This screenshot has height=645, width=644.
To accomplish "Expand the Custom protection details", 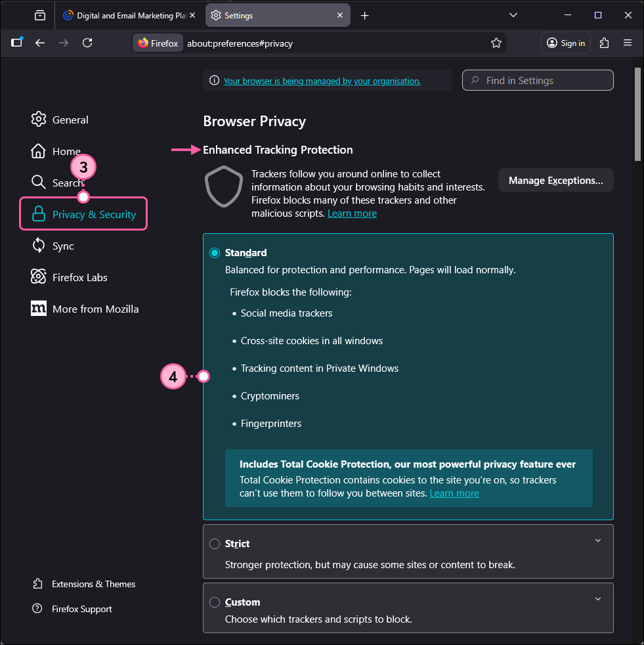I will point(598,598).
